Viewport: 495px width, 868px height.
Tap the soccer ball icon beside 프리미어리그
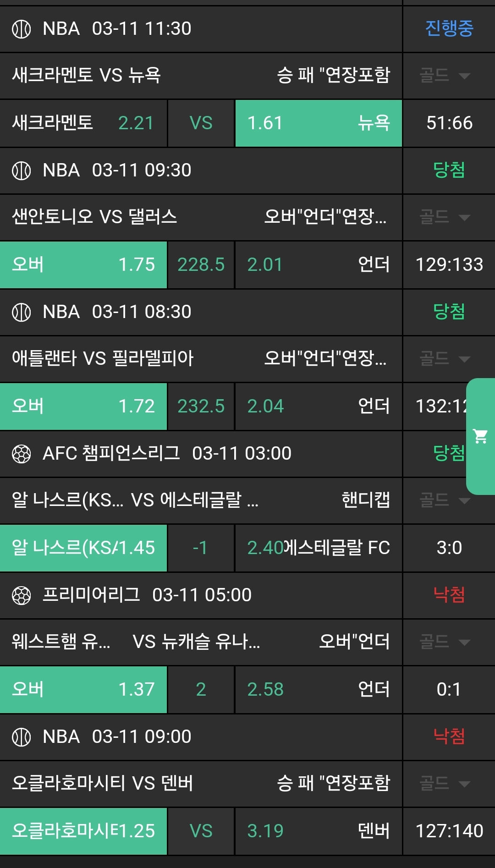[21, 595]
